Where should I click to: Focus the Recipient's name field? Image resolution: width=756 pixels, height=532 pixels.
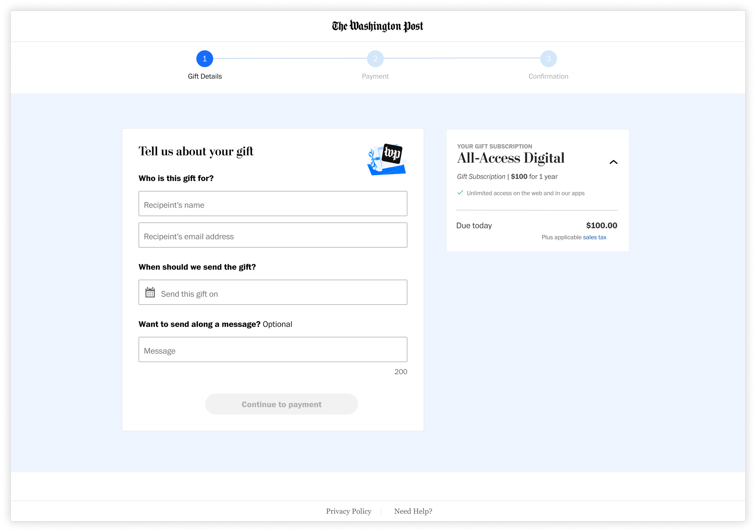pyautogui.click(x=273, y=204)
